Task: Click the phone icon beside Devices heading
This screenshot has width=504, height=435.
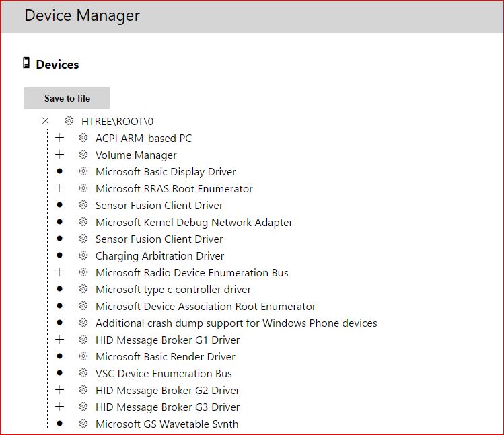Action: (26, 63)
